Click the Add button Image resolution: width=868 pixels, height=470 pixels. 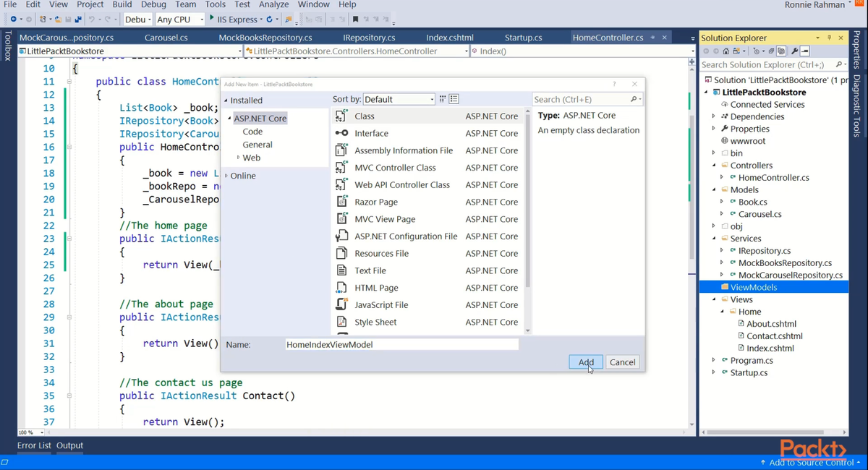pos(586,362)
